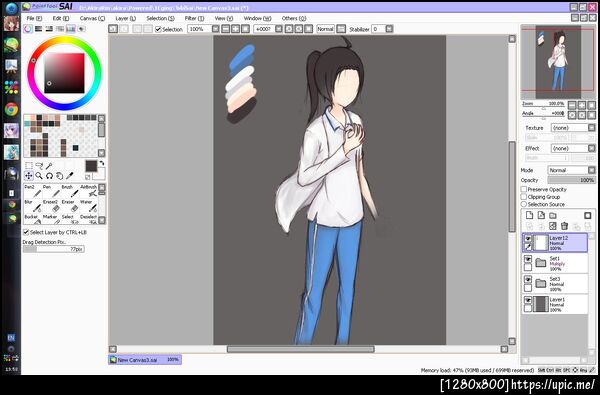600x395 pixels.
Task: Click the Drag Detection slider
Action: pyautogui.click(x=54, y=249)
